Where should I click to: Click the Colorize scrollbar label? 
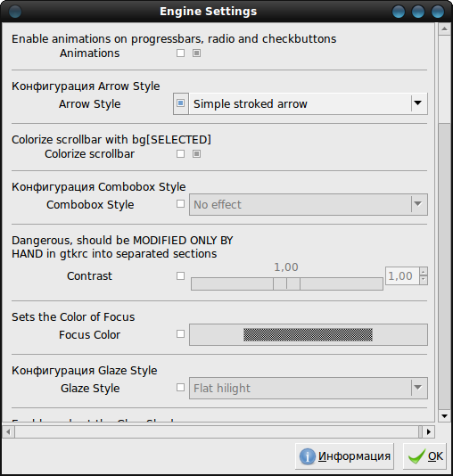coord(89,154)
